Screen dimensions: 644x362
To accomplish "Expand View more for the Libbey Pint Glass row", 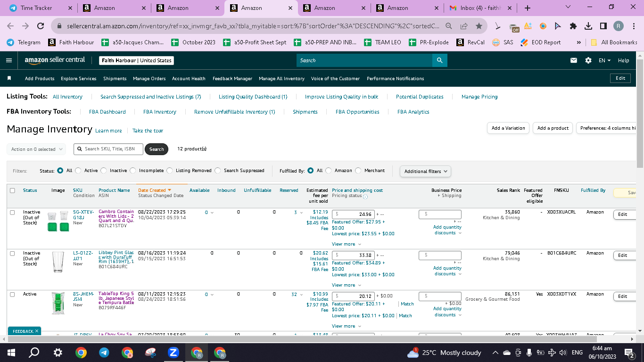I will [x=347, y=285].
